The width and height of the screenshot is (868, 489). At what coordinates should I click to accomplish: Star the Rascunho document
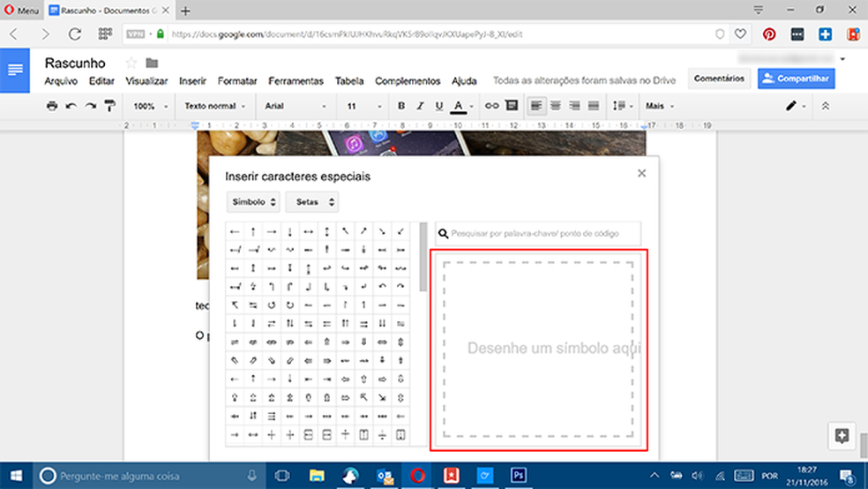click(131, 63)
